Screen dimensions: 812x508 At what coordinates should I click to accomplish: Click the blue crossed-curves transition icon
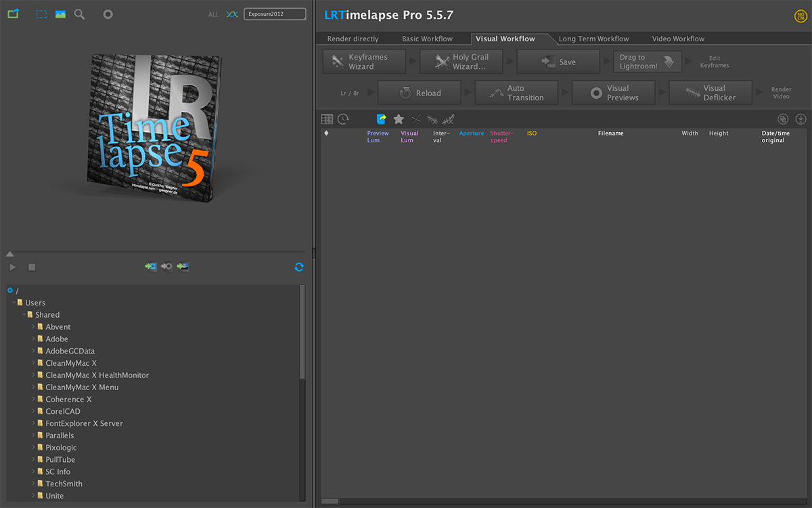(x=232, y=14)
